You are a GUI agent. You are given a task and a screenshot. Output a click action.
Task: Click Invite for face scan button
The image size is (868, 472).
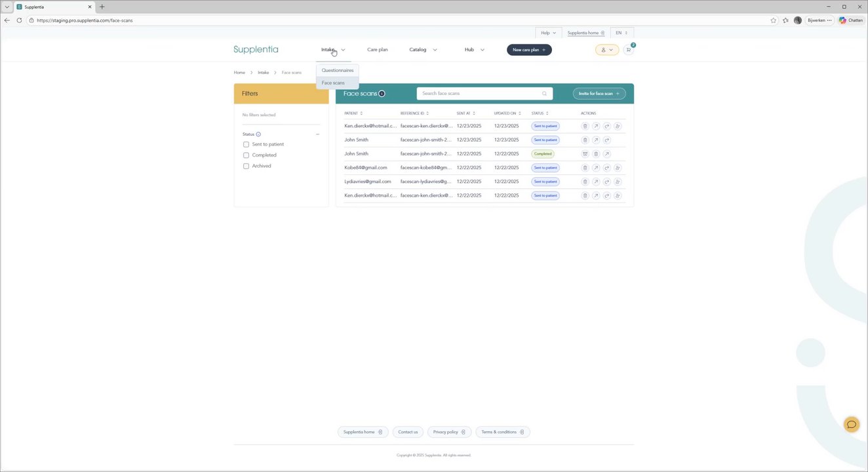[599, 94]
